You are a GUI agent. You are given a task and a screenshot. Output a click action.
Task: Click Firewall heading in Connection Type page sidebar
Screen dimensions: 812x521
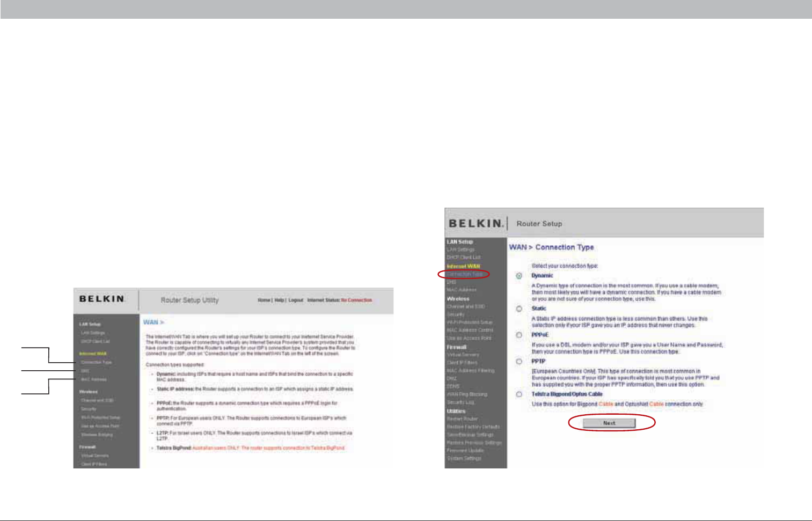pos(457,347)
